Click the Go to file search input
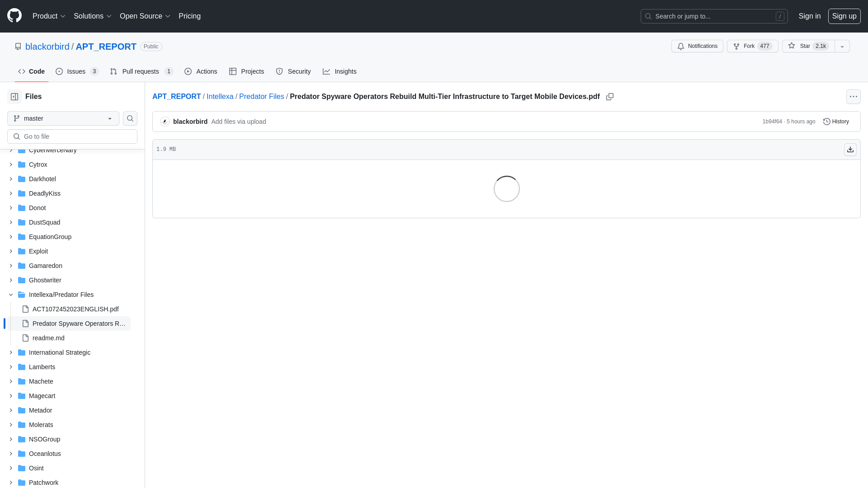Screen dimensions: 868x488 tap(72, 136)
